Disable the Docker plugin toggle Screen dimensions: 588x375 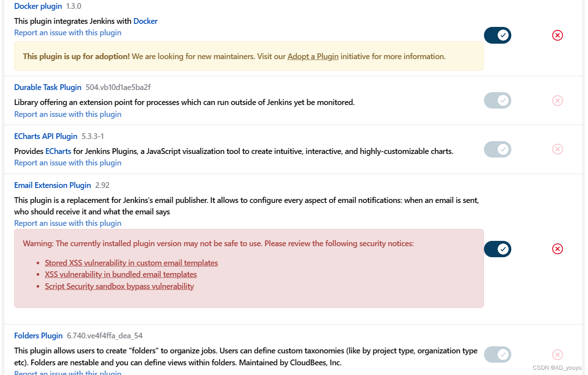(498, 35)
